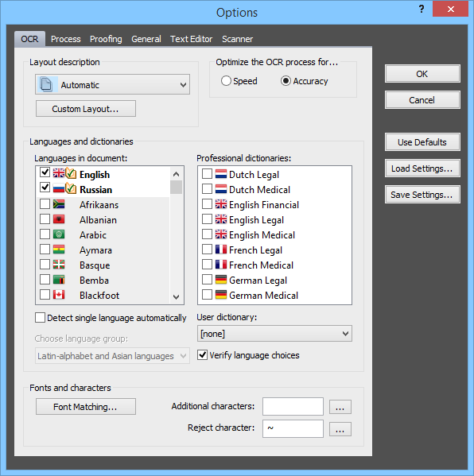
Task: Click the South African flag beside Afrikaans
Action: [x=59, y=203]
